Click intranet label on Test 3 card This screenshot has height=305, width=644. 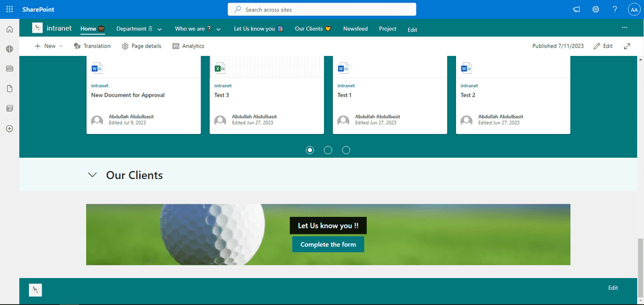tap(223, 86)
